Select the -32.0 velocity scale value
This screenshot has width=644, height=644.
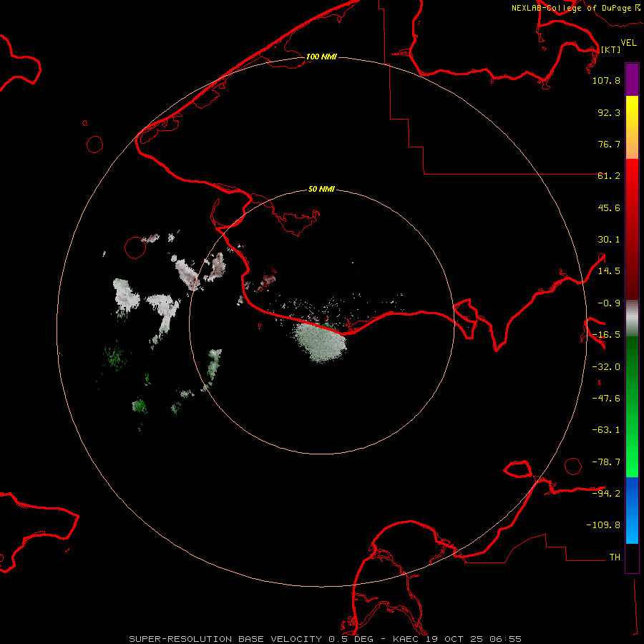pyautogui.click(x=606, y=367)
